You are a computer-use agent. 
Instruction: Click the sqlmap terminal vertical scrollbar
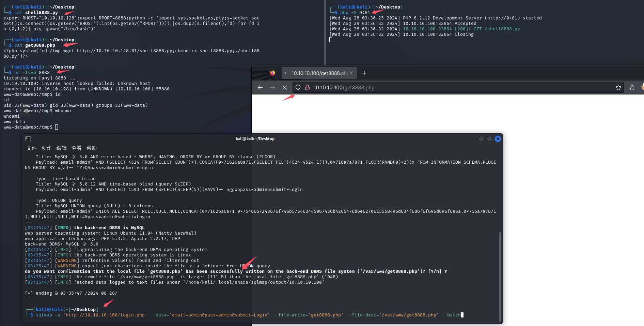point(500,276)
